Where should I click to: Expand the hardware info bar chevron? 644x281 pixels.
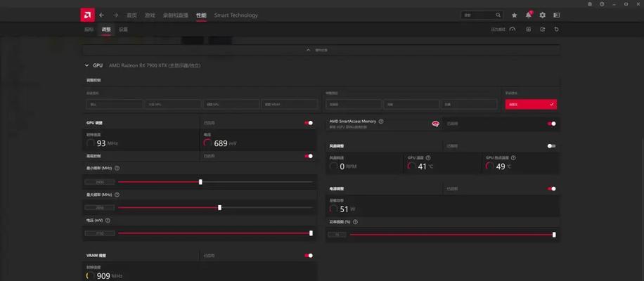[x=309, y=50]
